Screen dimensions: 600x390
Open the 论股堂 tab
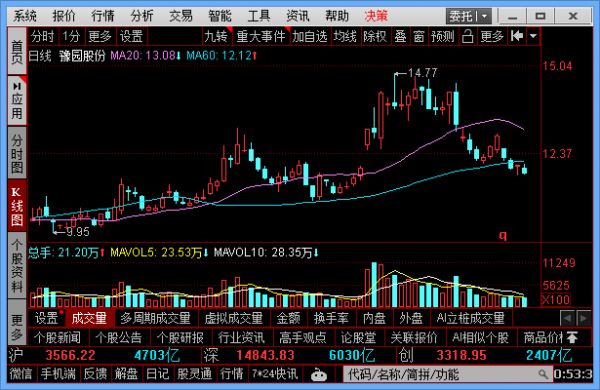pos(359,338)
